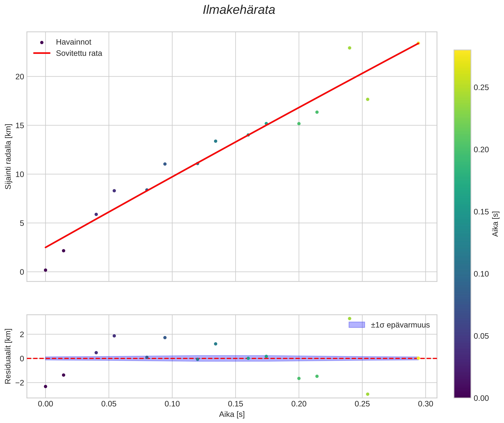Select the upper panel point at 0.255 s near 17.7 km
The width and height of the screenshot is (504, 423).
pos(368,99)
